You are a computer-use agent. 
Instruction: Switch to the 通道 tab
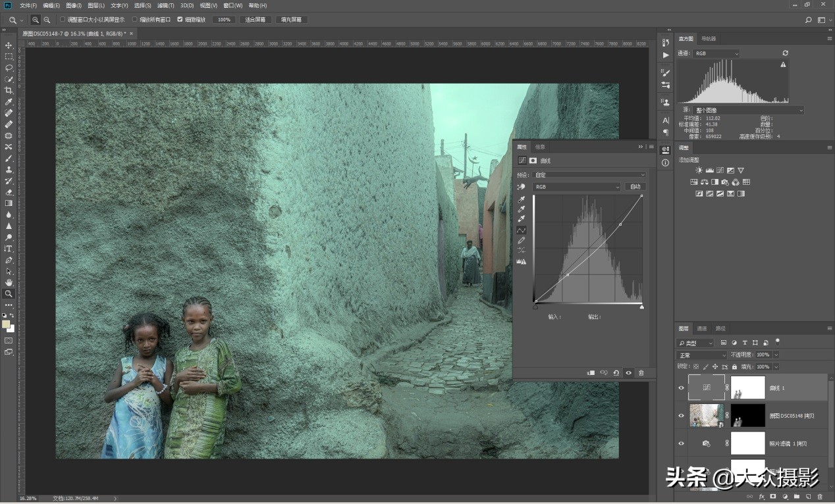coord(702,328)
